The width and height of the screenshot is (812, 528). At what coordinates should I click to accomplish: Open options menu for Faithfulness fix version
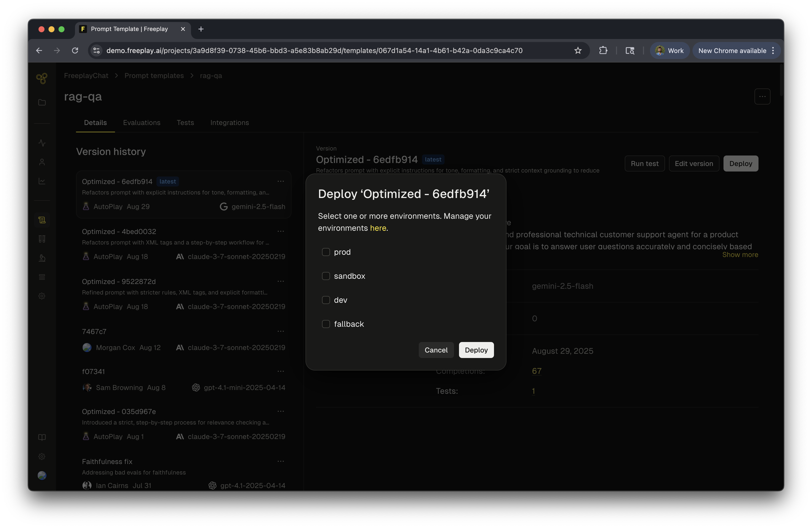280,461
